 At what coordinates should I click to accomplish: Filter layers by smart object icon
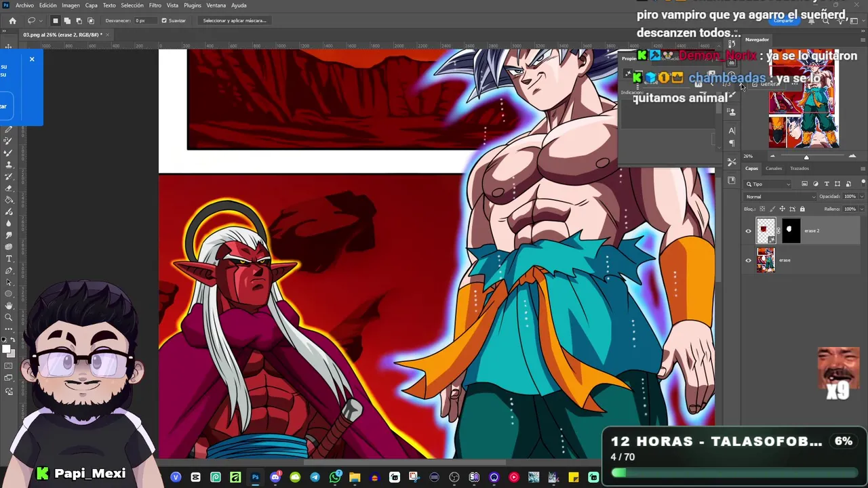coord(848,184)
